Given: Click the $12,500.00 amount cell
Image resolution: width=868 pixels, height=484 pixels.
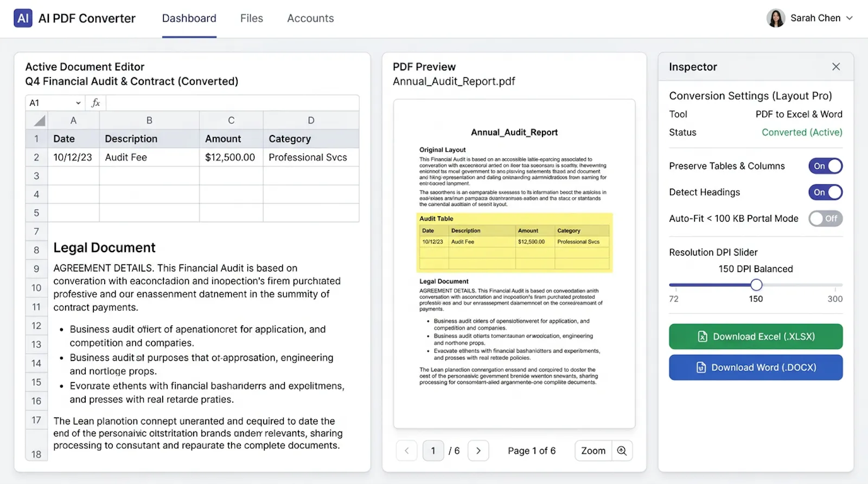Looking at the screenshot, I should [x=231, y=157].
